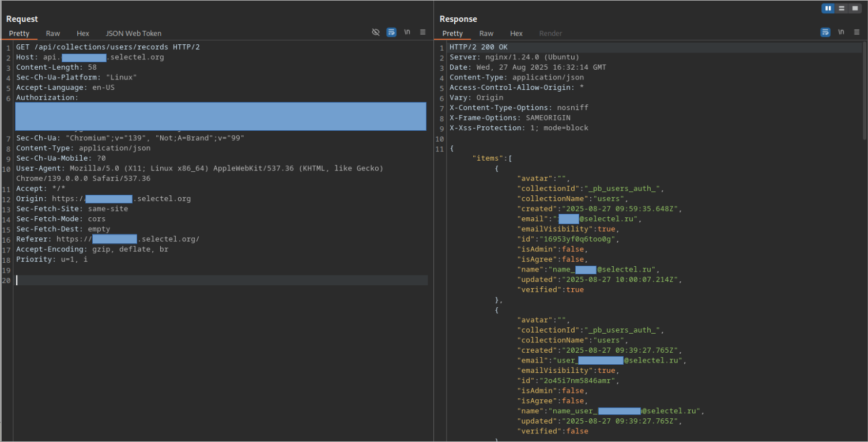Open the Hex tab in Response pane

(516, 33)
